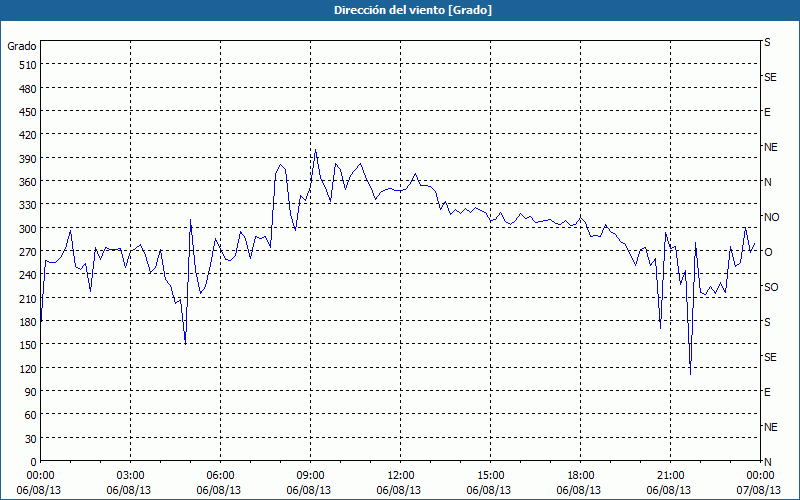Click the chart title 'Dirección del viento [Grado]'
The height and width of the screenshot is (500, 800).
(413, 10)
